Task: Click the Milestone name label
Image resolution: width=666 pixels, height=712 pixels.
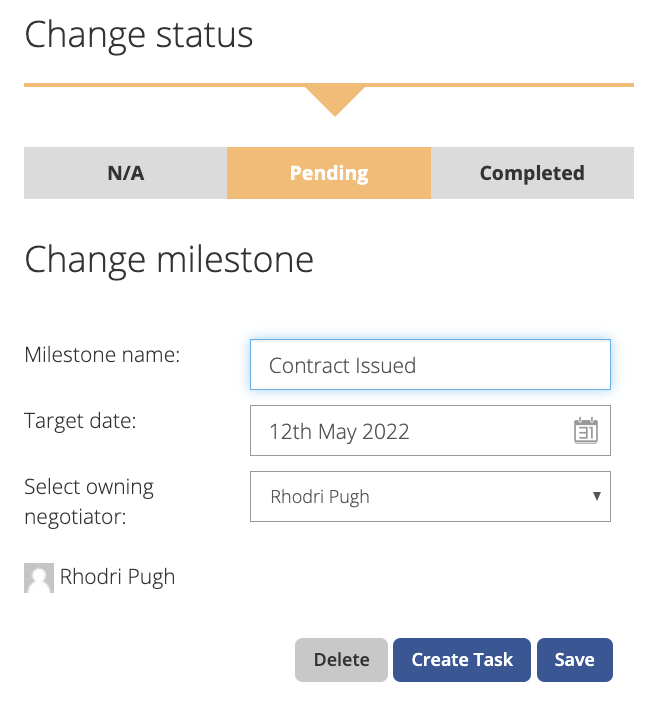Action: tap(102, 355)
